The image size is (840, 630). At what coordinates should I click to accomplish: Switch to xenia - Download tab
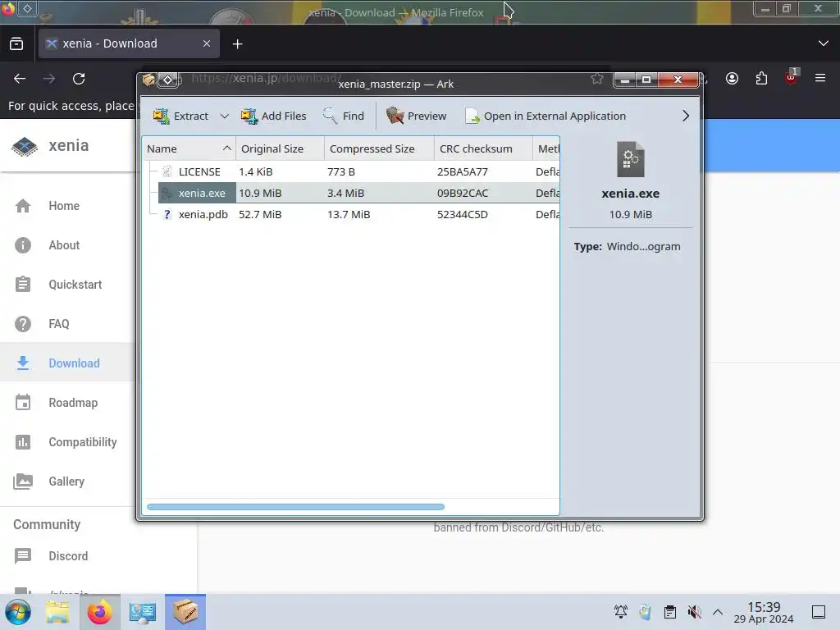pyautogui.click(x=129, y=44)
